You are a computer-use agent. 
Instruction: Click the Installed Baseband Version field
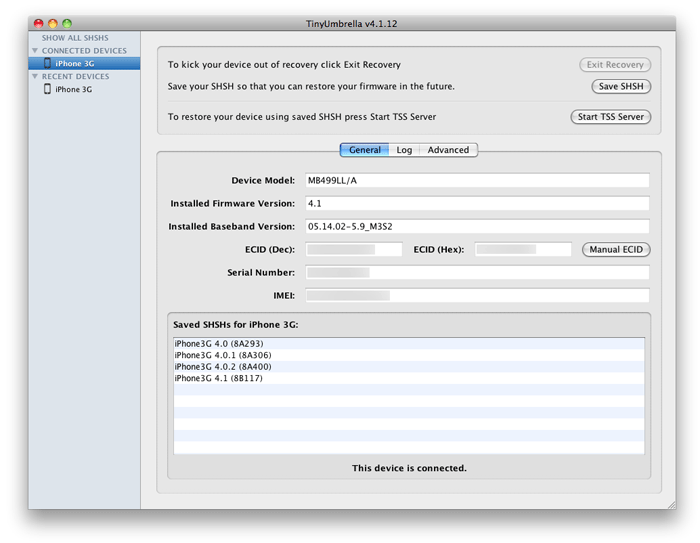tap(477, 227)
